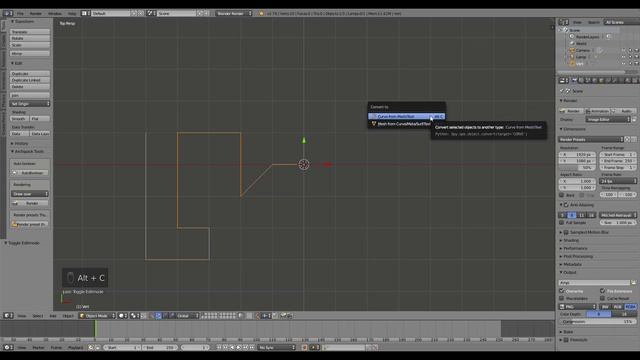The height and width of the screenshot is (360, 640).
Task: Select RenderLayers in the outliner
Action: (x=587, y=37)
